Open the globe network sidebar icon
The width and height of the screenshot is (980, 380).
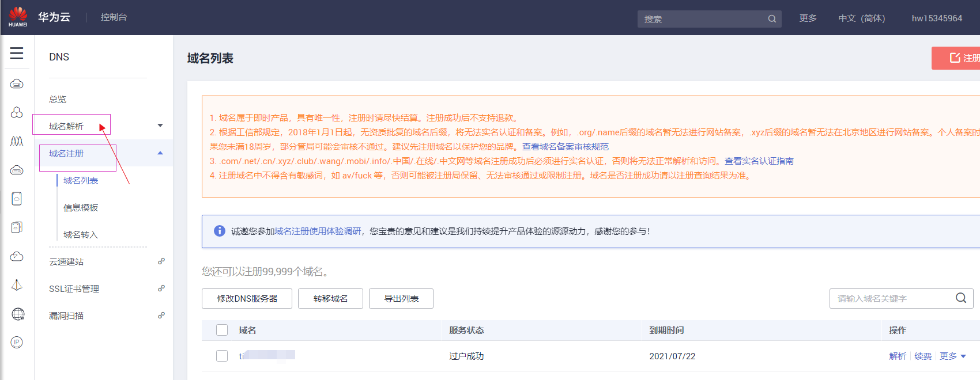click(18, 314)
